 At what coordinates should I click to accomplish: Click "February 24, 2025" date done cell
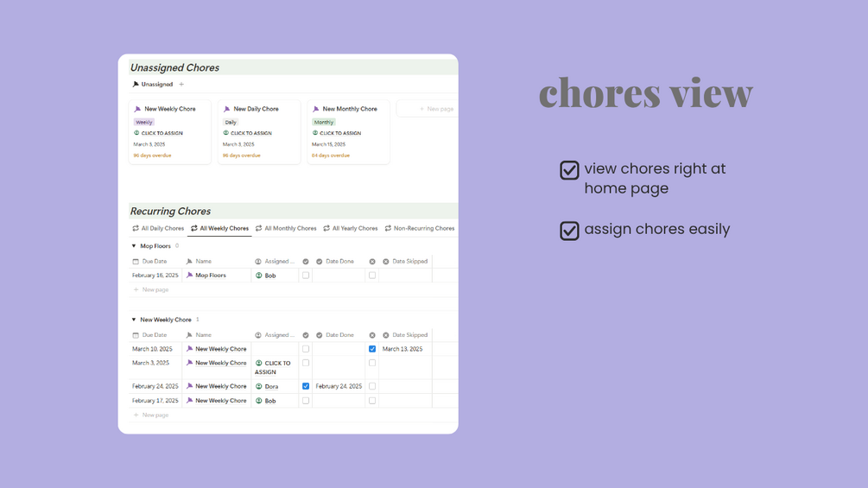point(339,386)
